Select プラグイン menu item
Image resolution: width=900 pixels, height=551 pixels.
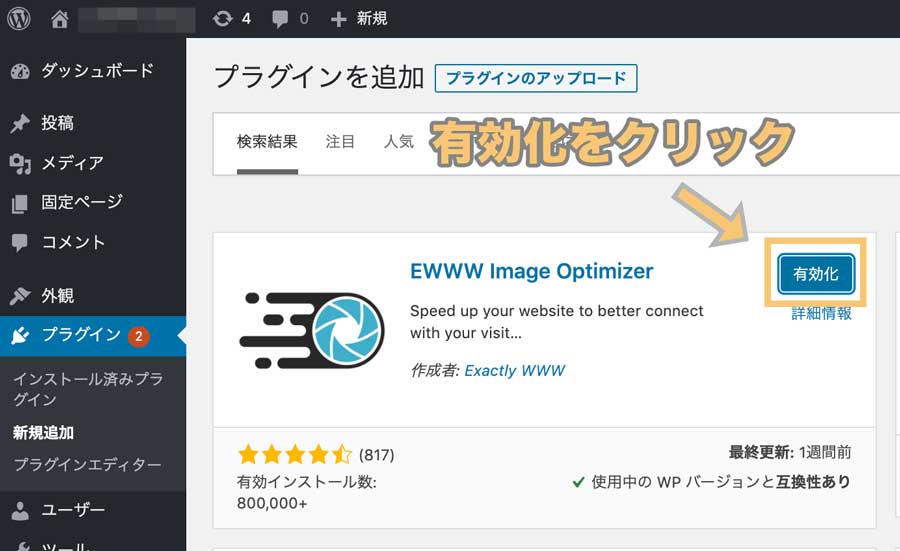93,336
